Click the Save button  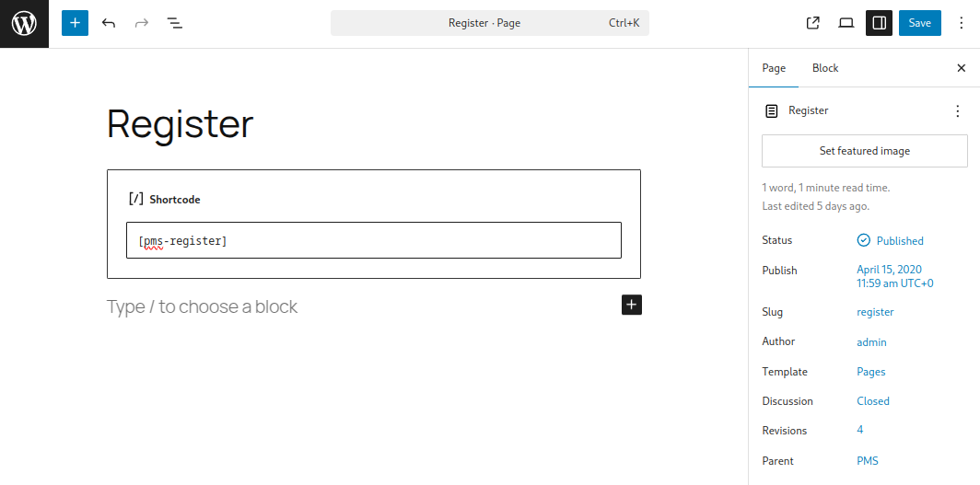920,23
